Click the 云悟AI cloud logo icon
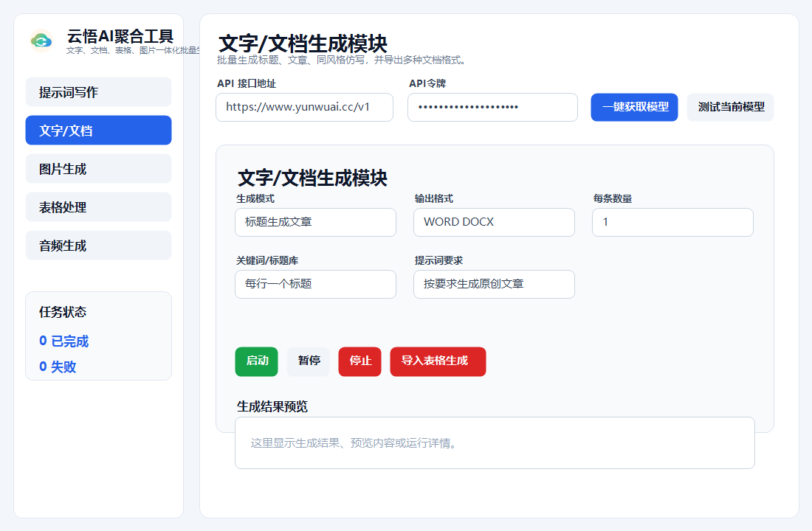The image size is (812, 531). 41,41
